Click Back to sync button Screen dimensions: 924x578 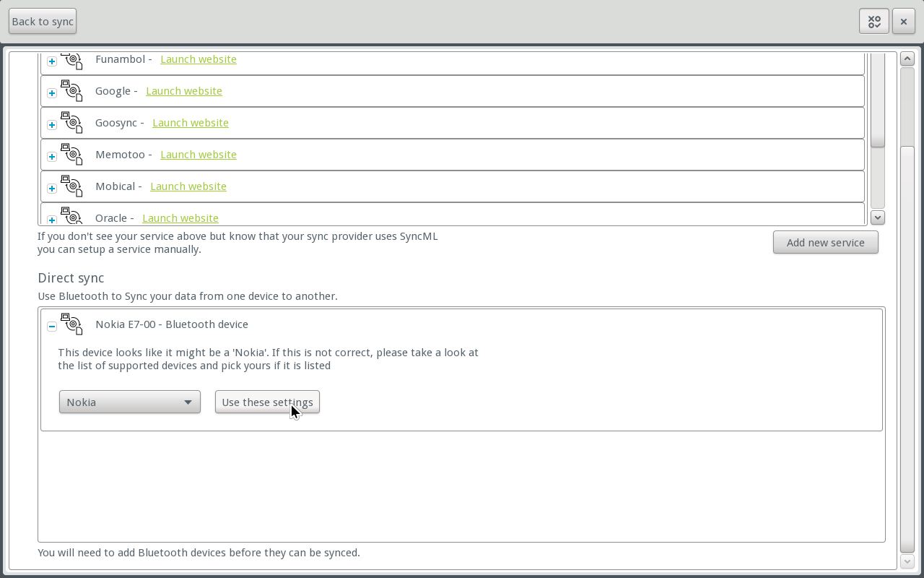point(43,22)
